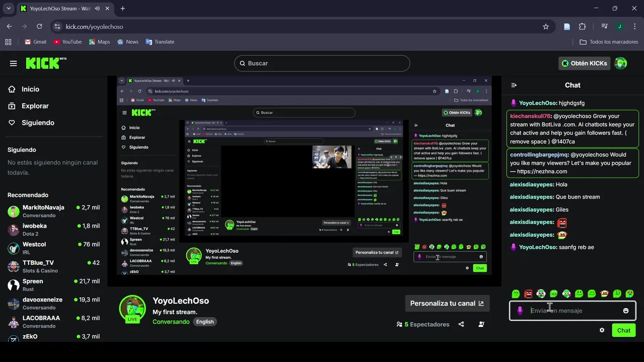Click the 5 Espectadores viewer count

(x=423, y=324)
